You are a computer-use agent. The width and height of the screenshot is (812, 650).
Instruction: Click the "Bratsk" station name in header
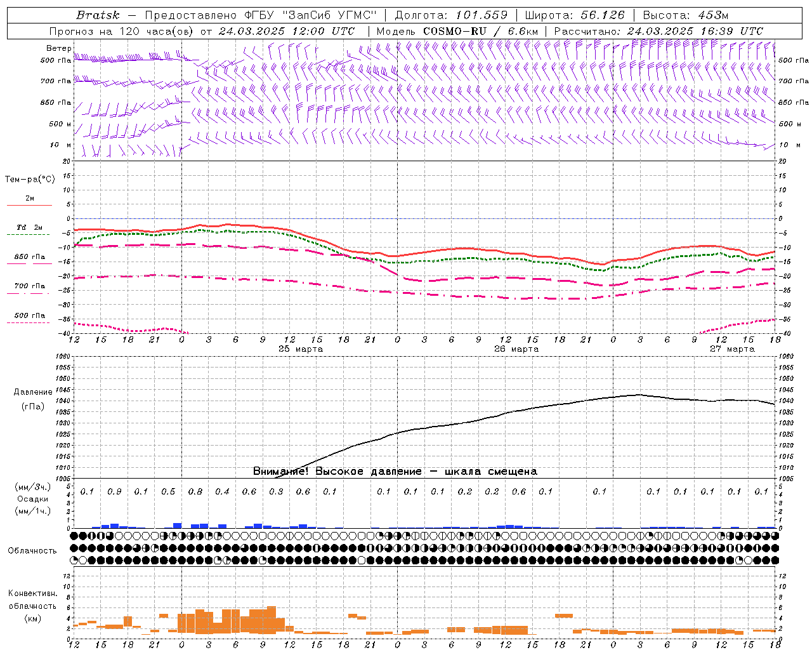coord(98,15)
